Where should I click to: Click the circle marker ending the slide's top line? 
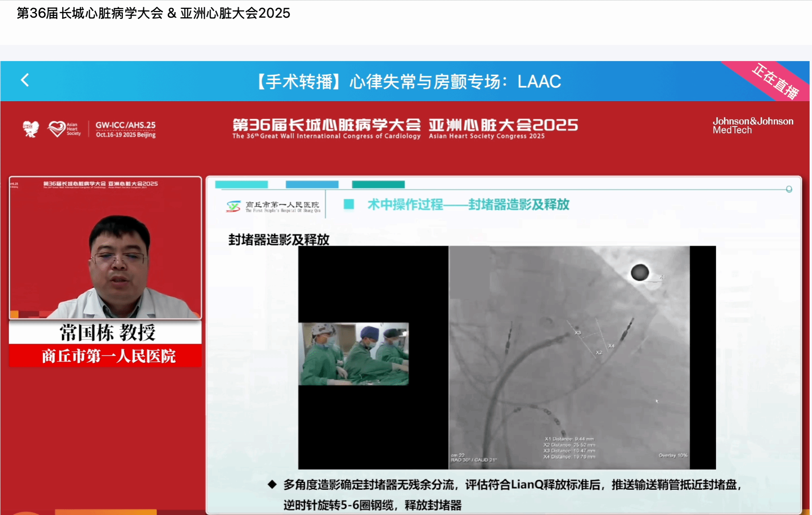789,189
